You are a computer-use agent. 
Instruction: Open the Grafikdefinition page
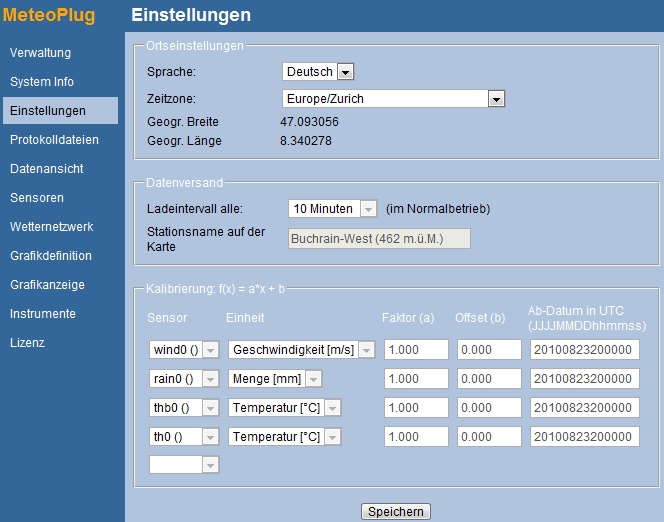[51, 256]
